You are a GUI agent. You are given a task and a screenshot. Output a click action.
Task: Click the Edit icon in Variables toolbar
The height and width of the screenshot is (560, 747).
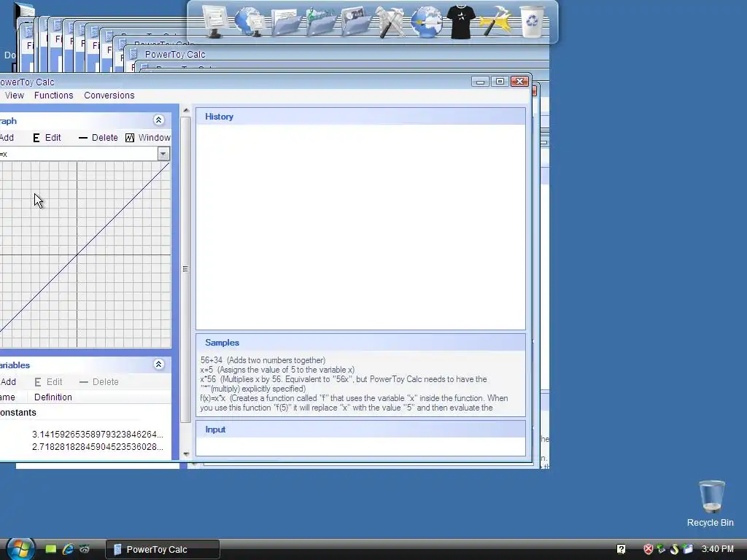[x=38, y=382]
